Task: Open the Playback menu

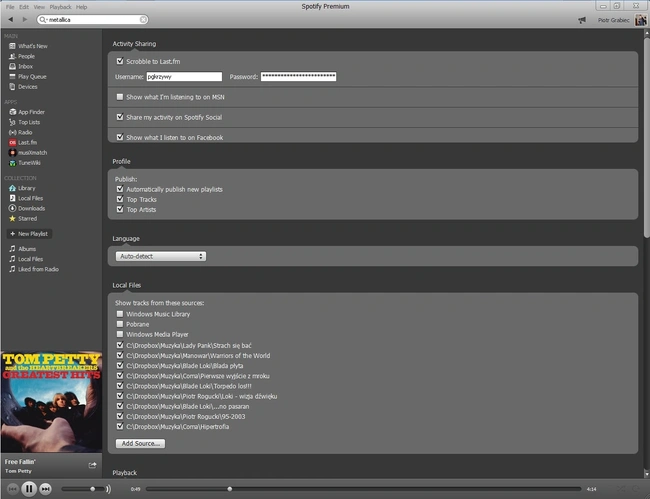Action: (61, 7)
